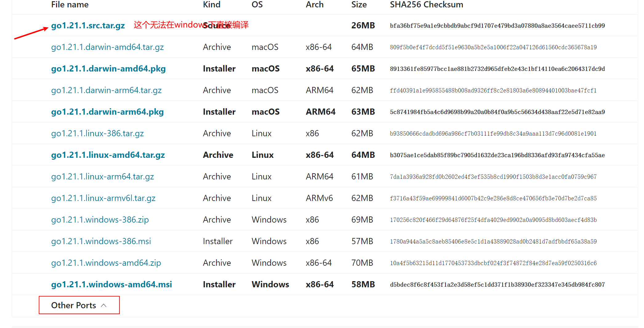This screenshot has height=328, width=644.
Task: Click ARMv6 arch in linux-armv6l row
Action: pos(319,198)
